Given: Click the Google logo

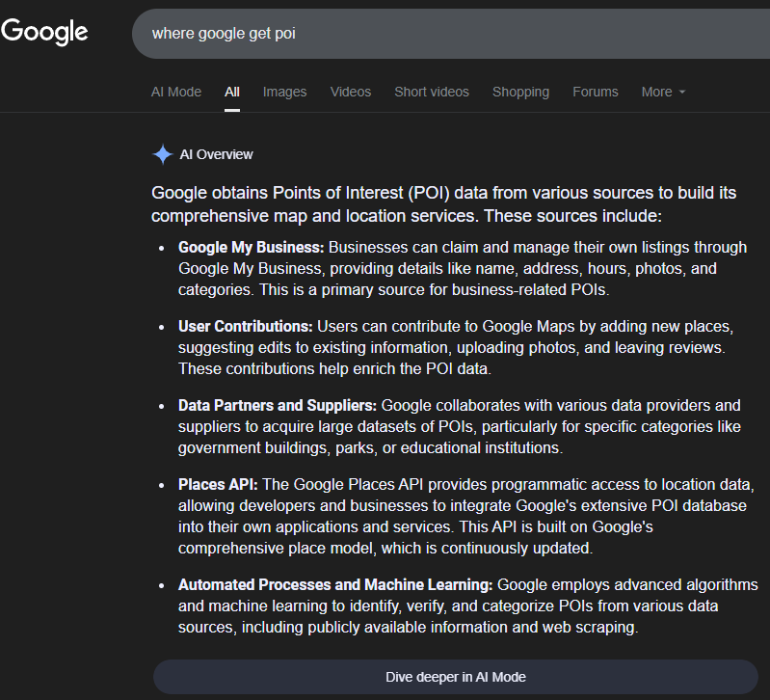Looking at the screenshot, I should click(x=44, y=32).
